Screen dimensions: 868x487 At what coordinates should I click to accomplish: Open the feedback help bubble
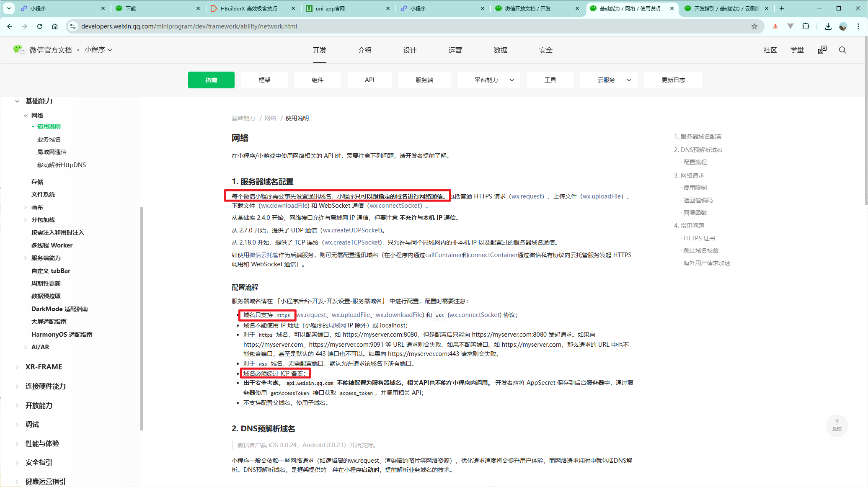pos(837,425)
